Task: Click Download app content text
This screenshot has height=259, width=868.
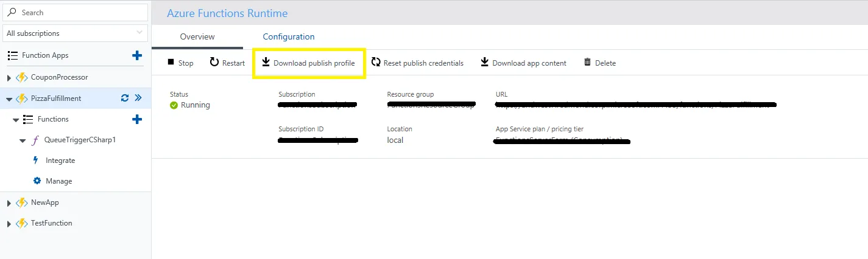Action: [x=529, y=63]
